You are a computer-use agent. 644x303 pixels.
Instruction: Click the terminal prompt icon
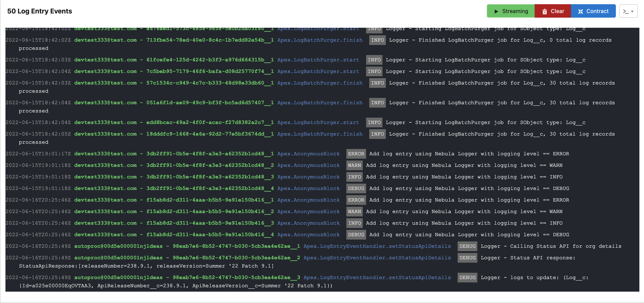626,11
